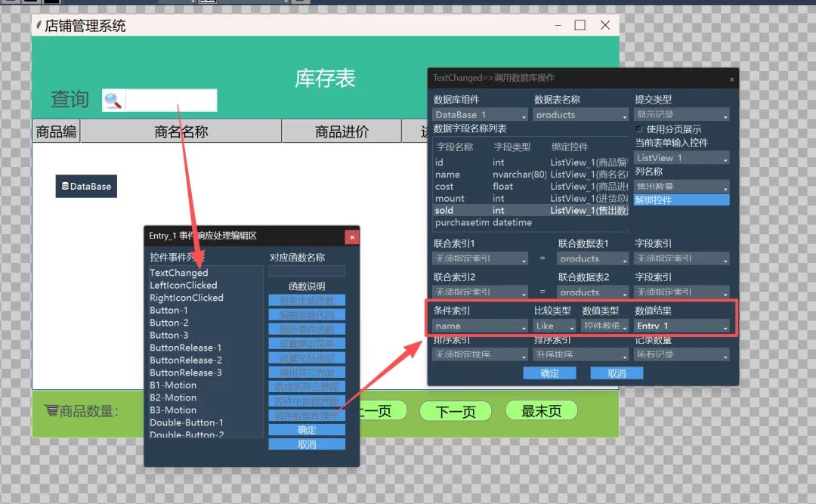This screenshot has height=504, width=816.
Task: Click the 商品进价 column header
Action: point(342,131)
